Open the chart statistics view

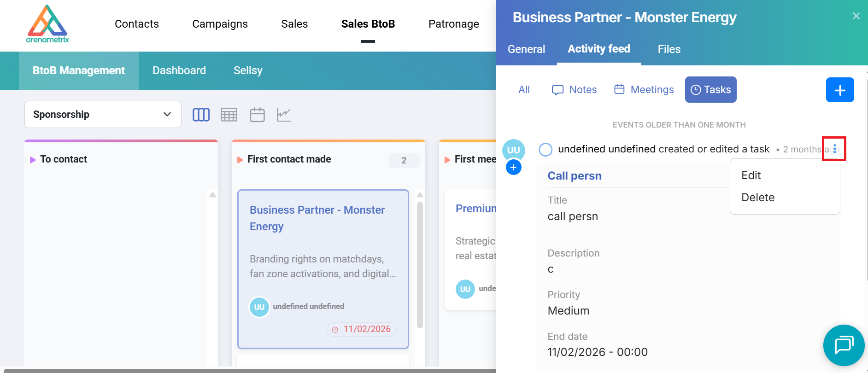[x=284, y=115]
